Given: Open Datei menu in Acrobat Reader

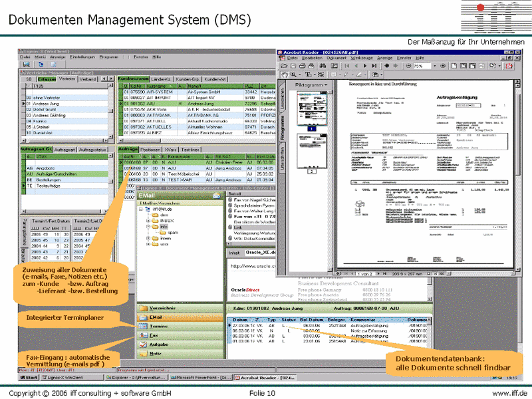Looking at the screenshot, I should click(293, 58).
